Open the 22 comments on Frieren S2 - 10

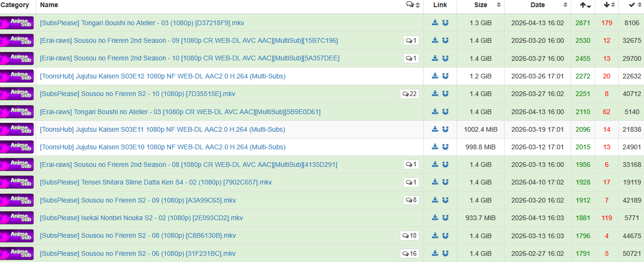point(409,94)
